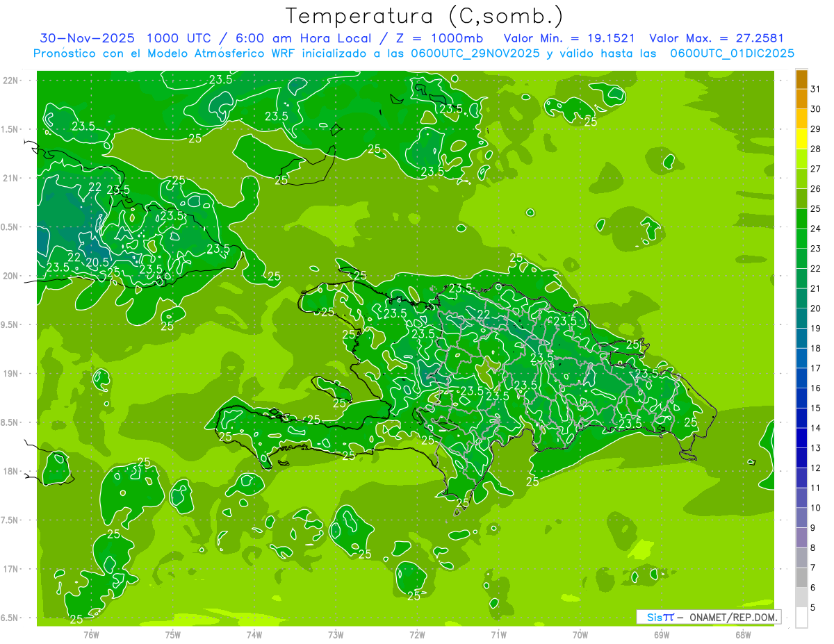Click the '19' value on the color scale
The height and width of the screenshot is (644, 834).
(x=816, y=329)
